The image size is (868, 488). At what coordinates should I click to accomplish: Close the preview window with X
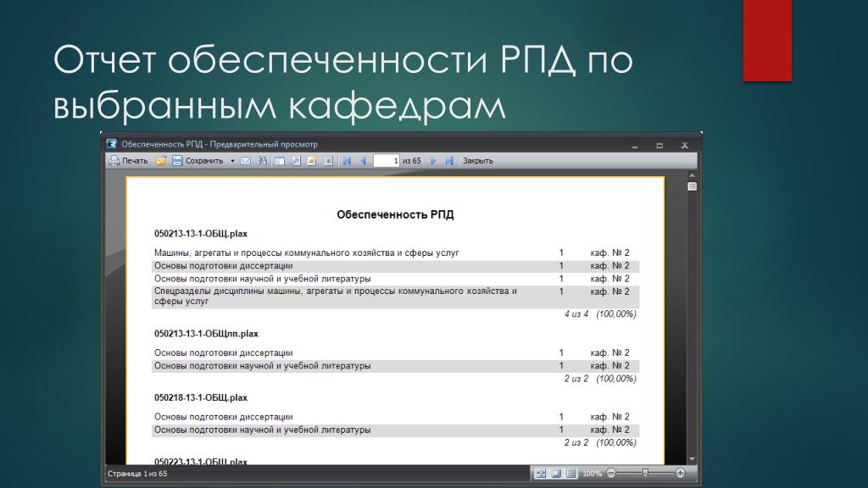684,146
